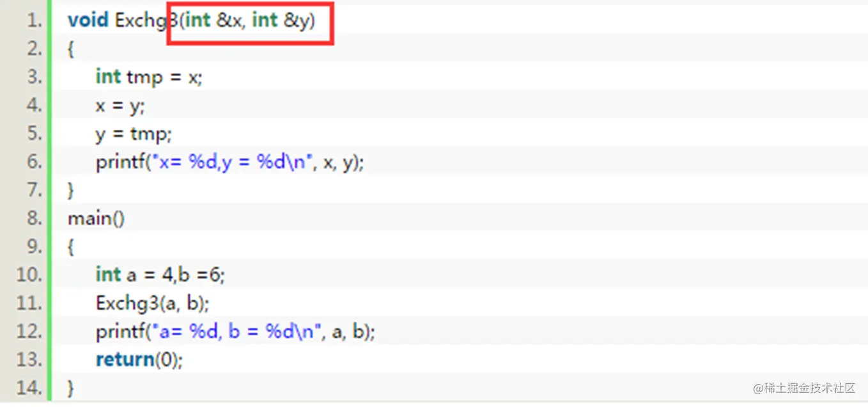This screenshot has height=407, width=868.
Task: Select the closing brace on line 14
Action: [71, 388]
